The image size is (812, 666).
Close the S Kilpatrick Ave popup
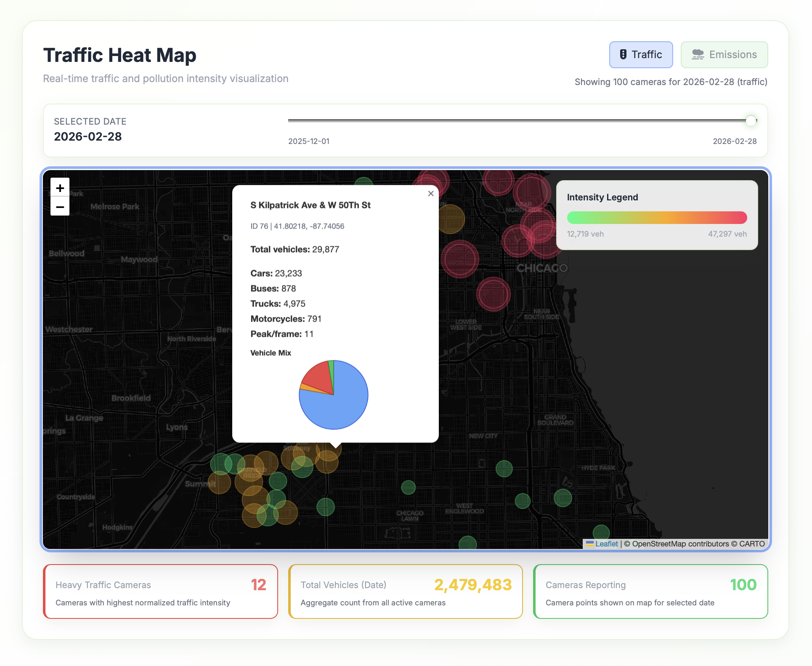point(430,194)
